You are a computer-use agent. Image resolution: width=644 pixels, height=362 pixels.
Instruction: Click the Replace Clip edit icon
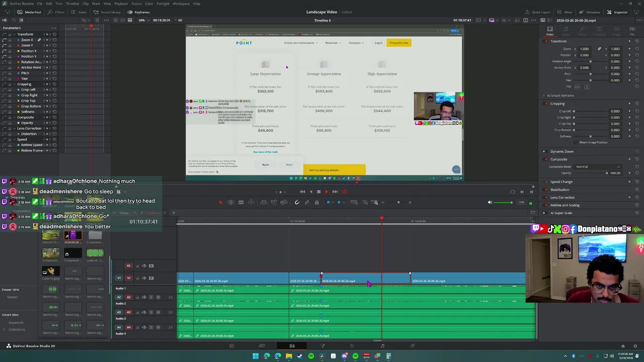pyautogui.click(x=284, y=202)
